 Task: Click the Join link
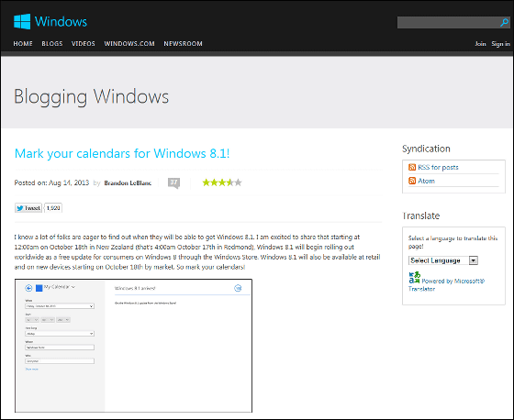tap(480, 44)
